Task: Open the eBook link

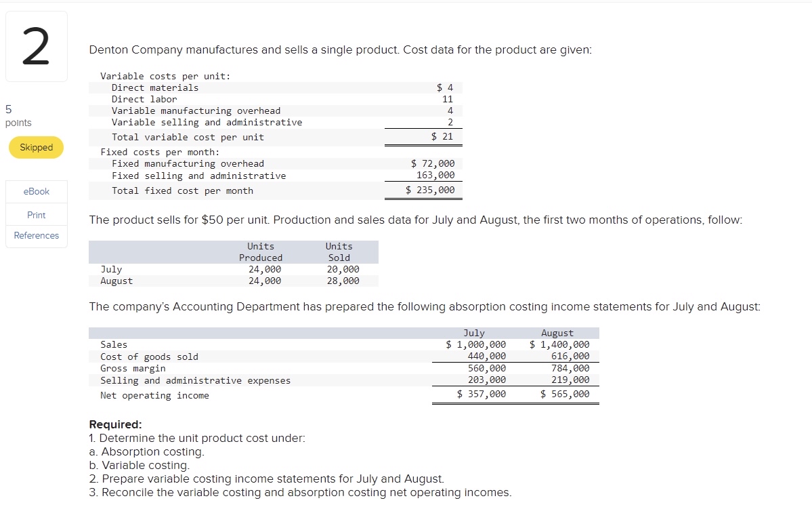Action: click(x=37, y=191)
